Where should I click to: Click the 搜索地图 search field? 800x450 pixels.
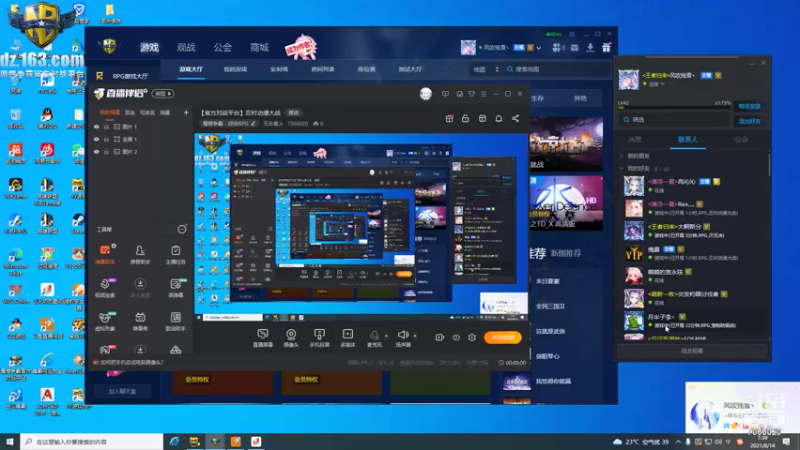click(x=557, y=69)
